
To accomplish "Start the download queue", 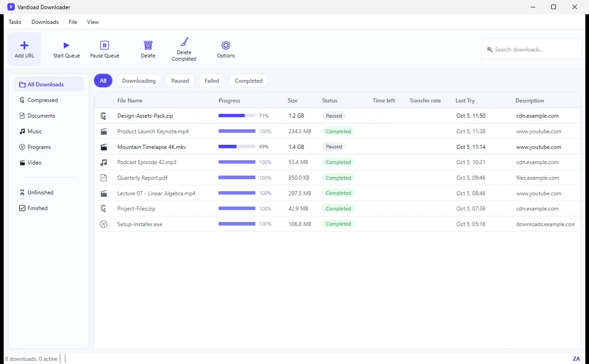I will 67,49.
